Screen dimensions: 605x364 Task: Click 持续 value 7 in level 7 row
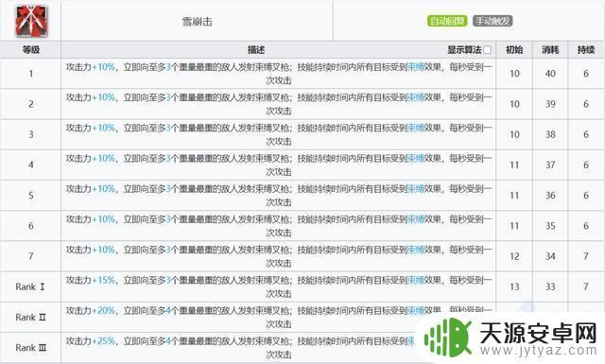586,256
